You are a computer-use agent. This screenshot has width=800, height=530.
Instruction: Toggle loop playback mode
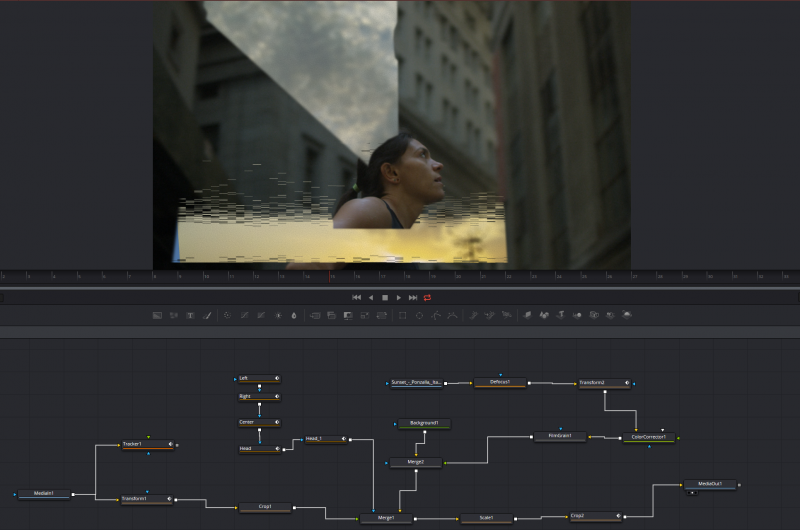[427, 297]
